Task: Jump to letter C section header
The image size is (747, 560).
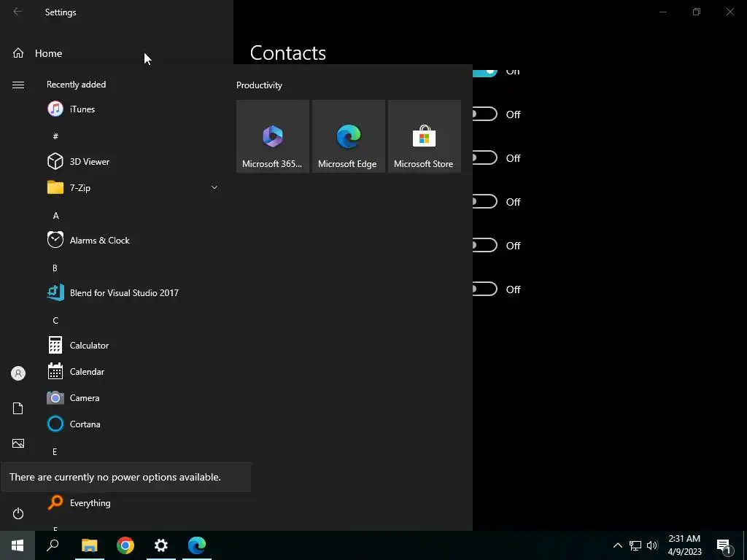Action: pos(55,321)
